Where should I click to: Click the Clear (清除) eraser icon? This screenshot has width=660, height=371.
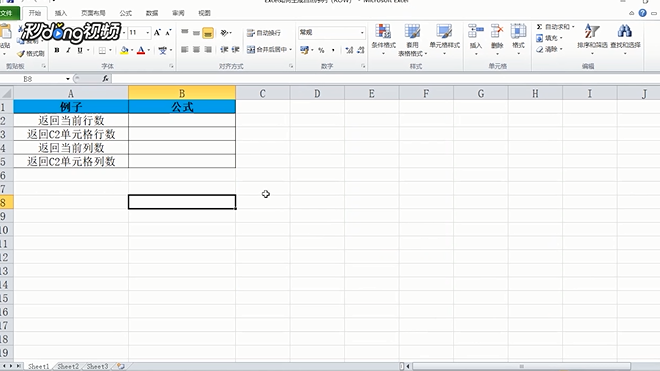pos(540,49)
